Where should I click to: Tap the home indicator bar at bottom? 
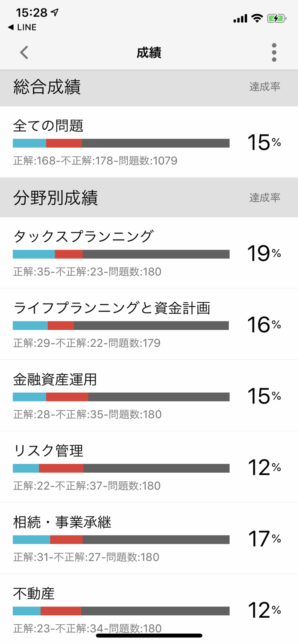149,635
